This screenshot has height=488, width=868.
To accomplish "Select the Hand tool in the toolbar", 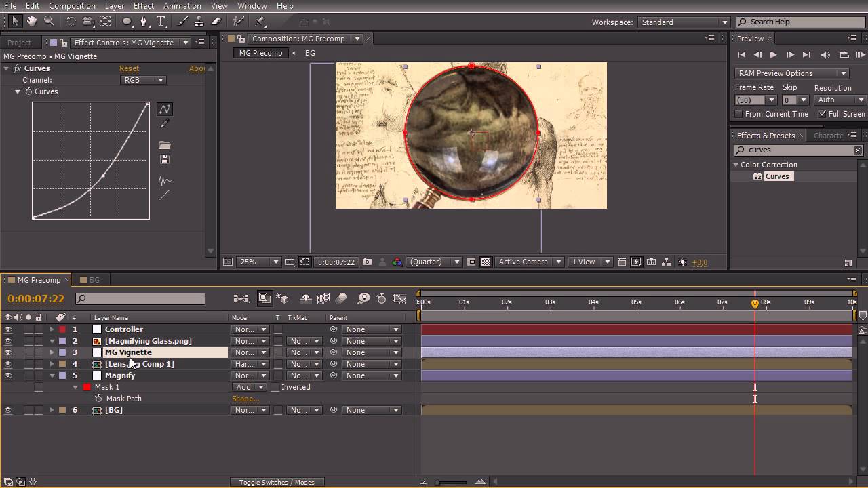I will point(32,22).
